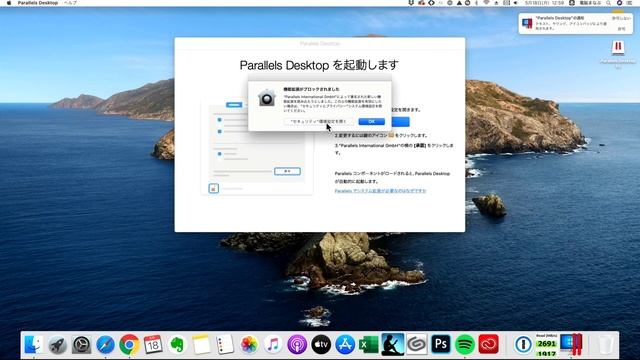The width and height of the screenshot is (640, 360).
Task: Click the Siri icon in menu bar
Action: pos(619,3)
